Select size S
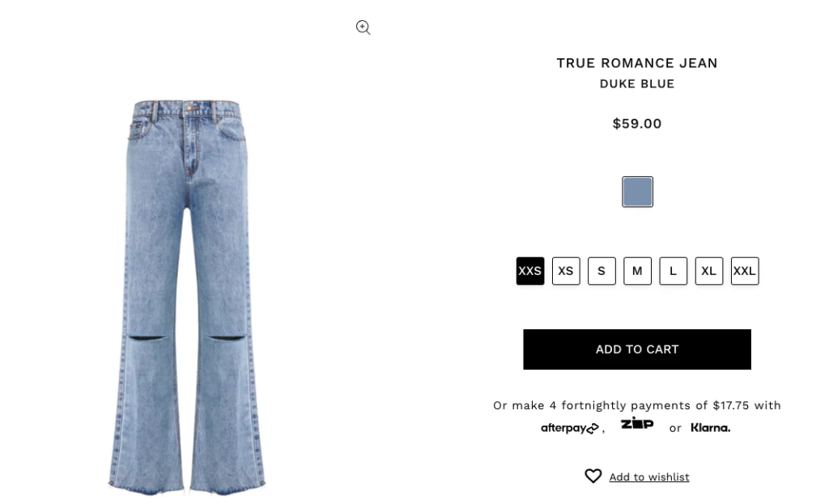Viewport: 829px width, 504px height. [x=602, y=271]
